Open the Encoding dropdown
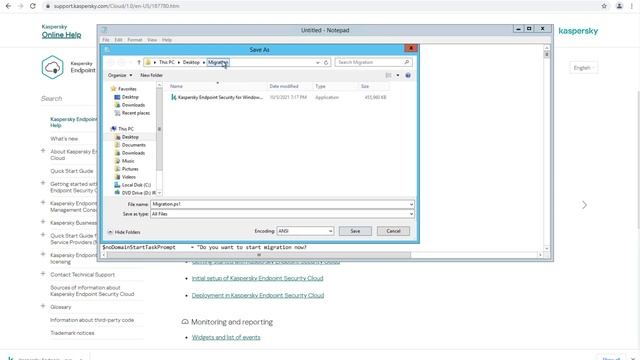Screen dimensions: 640x360 (x=330, y=231)
